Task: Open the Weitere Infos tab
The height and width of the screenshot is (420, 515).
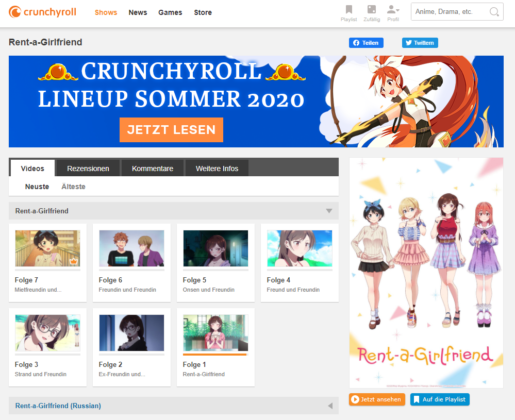Action: (217, 168)
